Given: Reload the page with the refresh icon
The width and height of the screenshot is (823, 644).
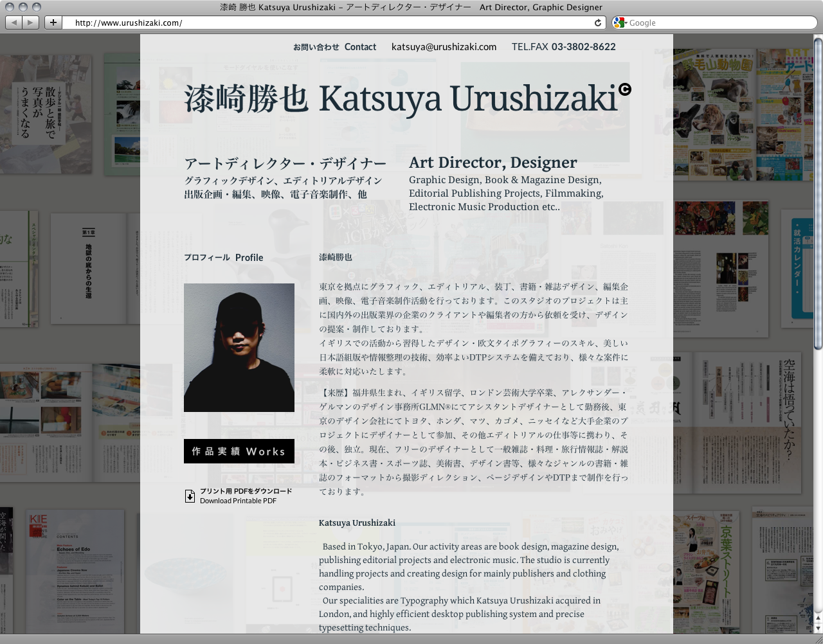Looking at the screenshot, I should click(x=598, y=22).
